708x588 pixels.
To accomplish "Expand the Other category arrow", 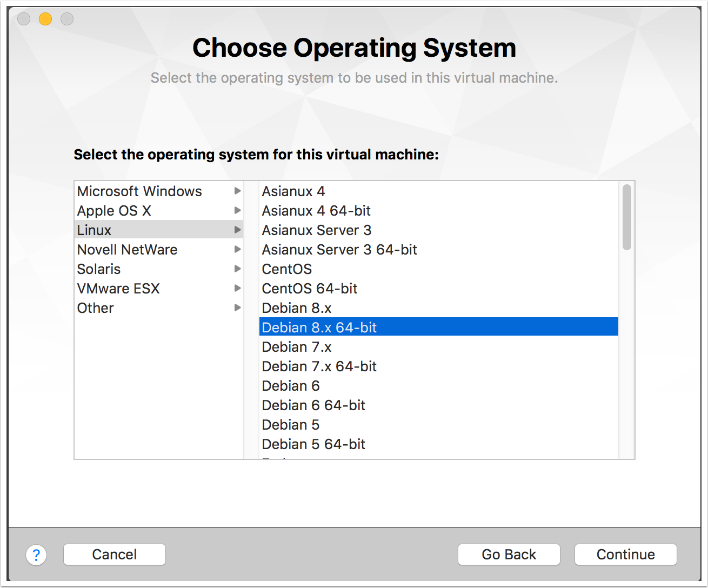I will pos(237,308).
